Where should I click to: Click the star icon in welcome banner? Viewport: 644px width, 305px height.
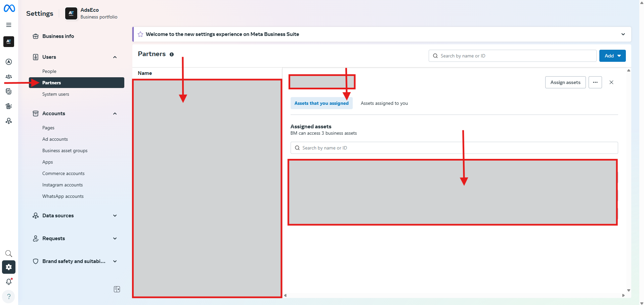140,34
